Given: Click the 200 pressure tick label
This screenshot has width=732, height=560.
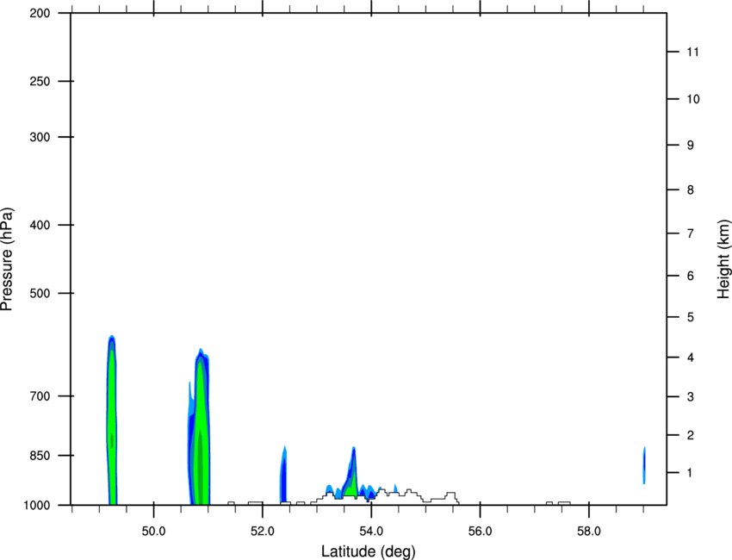Looking at the screenshot, I should pyautogui.click(x=40, y=13).
